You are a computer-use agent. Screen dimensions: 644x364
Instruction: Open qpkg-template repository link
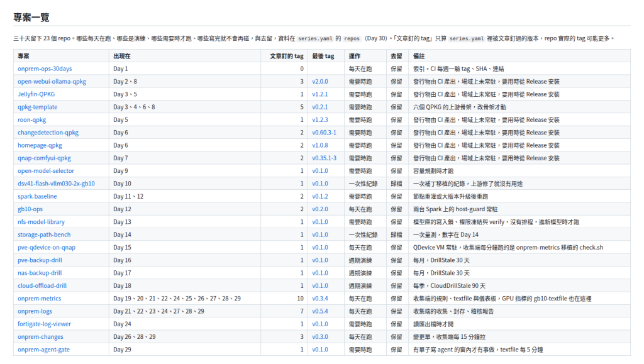[x=37, y=107]
